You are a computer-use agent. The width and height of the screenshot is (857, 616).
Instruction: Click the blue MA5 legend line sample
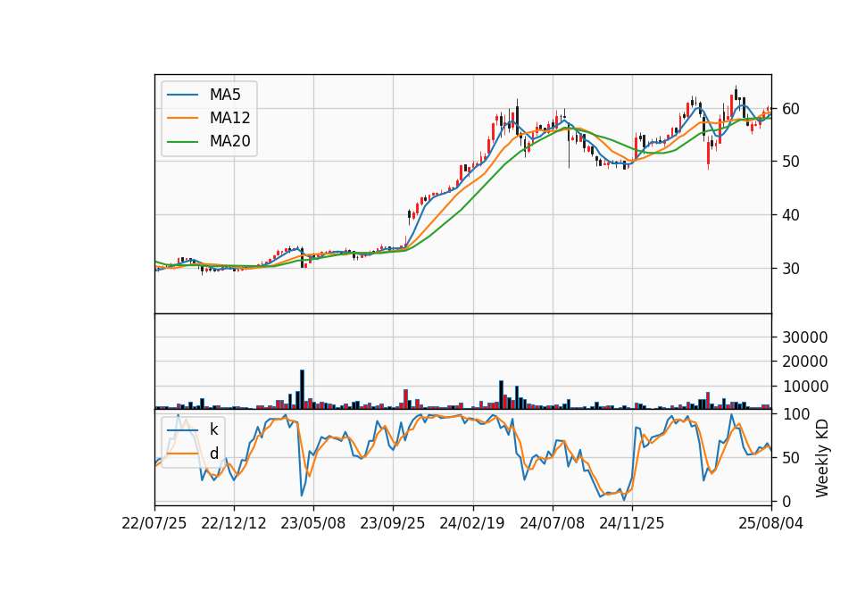[182, 95]
